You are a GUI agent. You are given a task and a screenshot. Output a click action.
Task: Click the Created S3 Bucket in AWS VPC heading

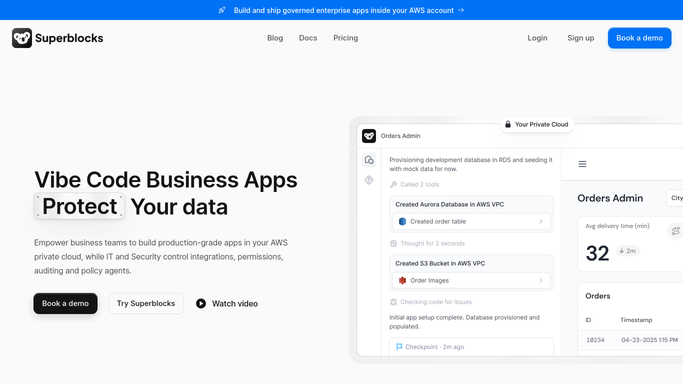pyautogui.click(x=440, y=263)
